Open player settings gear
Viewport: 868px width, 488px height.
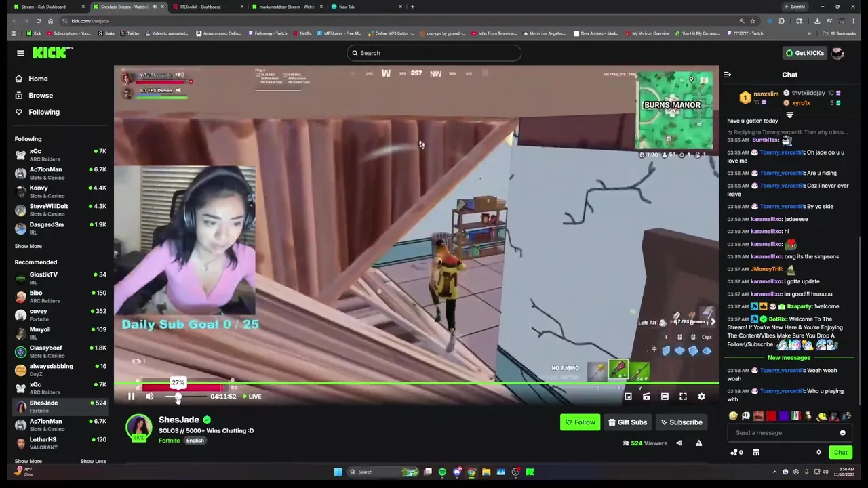(701, 396)
